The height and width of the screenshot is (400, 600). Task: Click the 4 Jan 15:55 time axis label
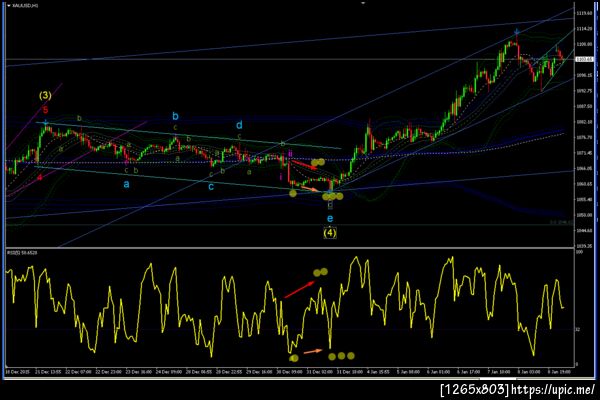(378, 372)
